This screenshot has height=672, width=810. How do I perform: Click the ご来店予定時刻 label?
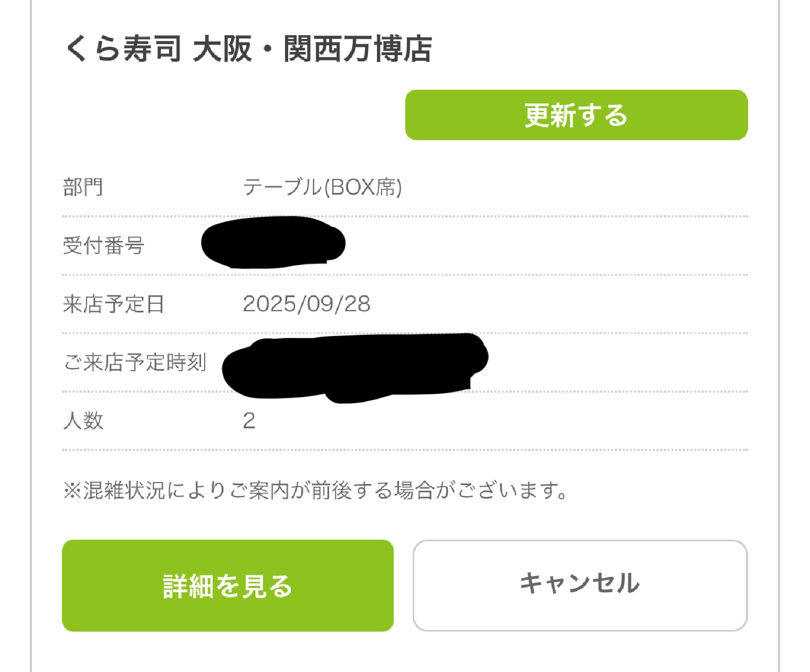pos(135,362)
